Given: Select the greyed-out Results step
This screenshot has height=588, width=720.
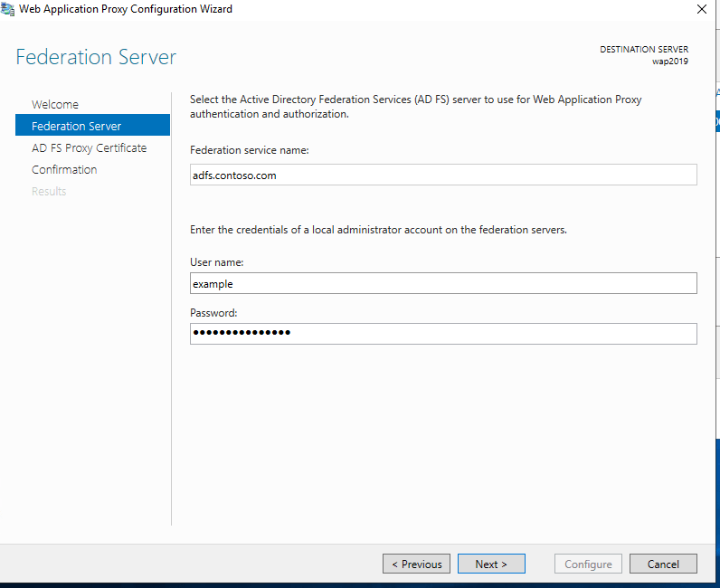Looking at the screenshot, I should (x=49, y=191).
